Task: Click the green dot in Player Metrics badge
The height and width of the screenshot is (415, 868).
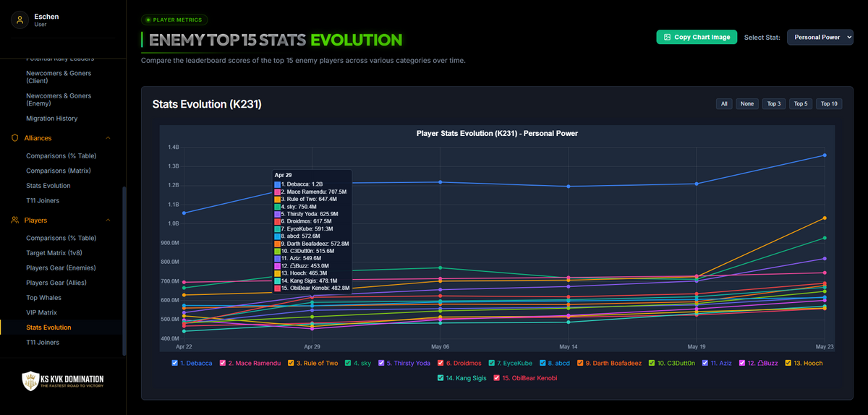Action: [148, 20]
